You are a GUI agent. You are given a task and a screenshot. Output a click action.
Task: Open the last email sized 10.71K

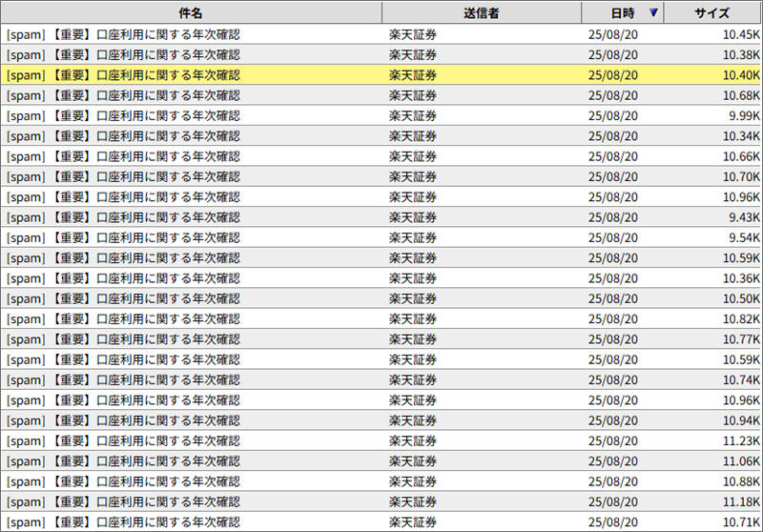[x=381, y=522]
